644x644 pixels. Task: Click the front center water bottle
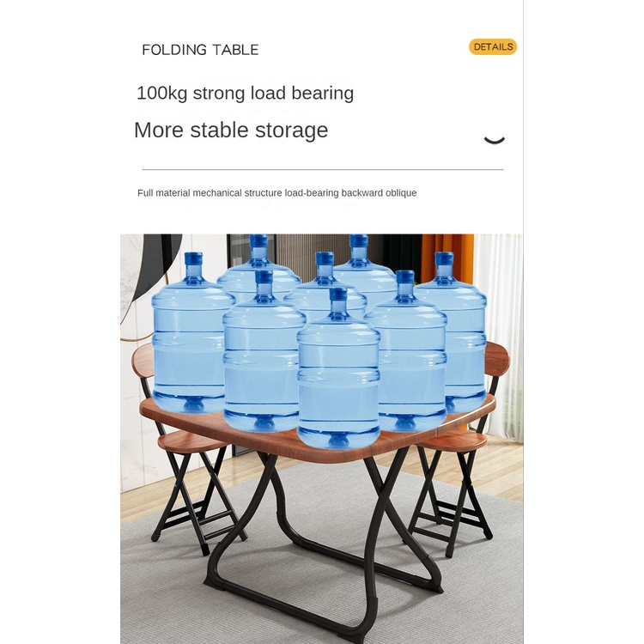(x=338, y=368)
